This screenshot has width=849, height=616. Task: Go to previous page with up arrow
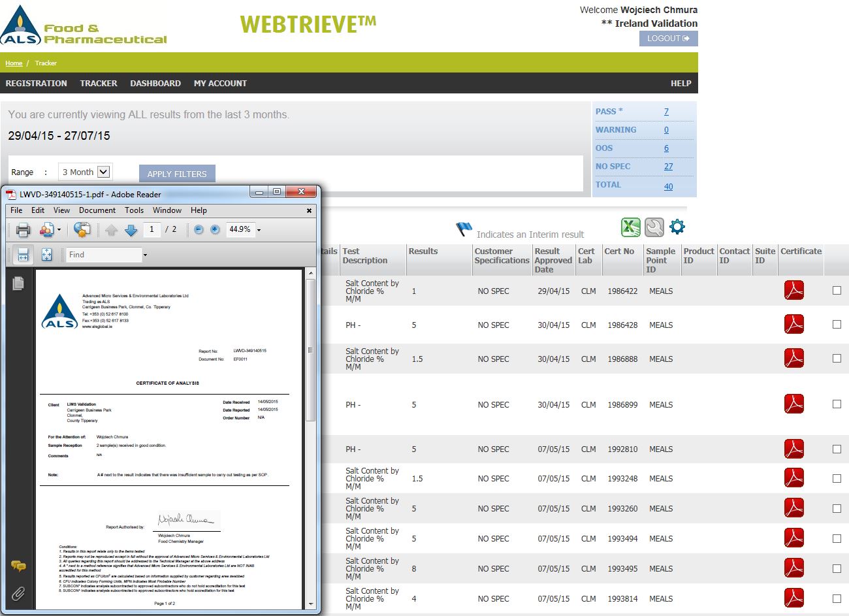pos(111,230)
